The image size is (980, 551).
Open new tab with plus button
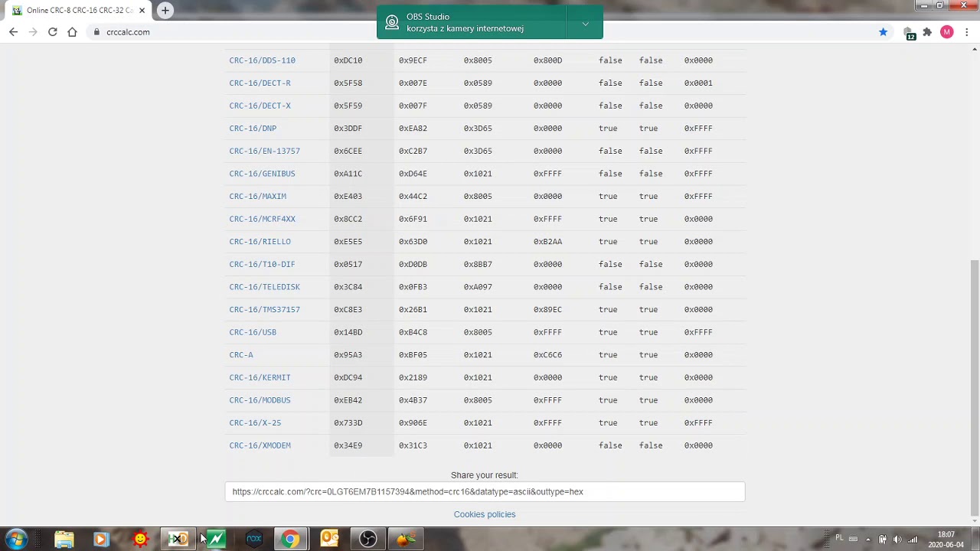(165, 10)
